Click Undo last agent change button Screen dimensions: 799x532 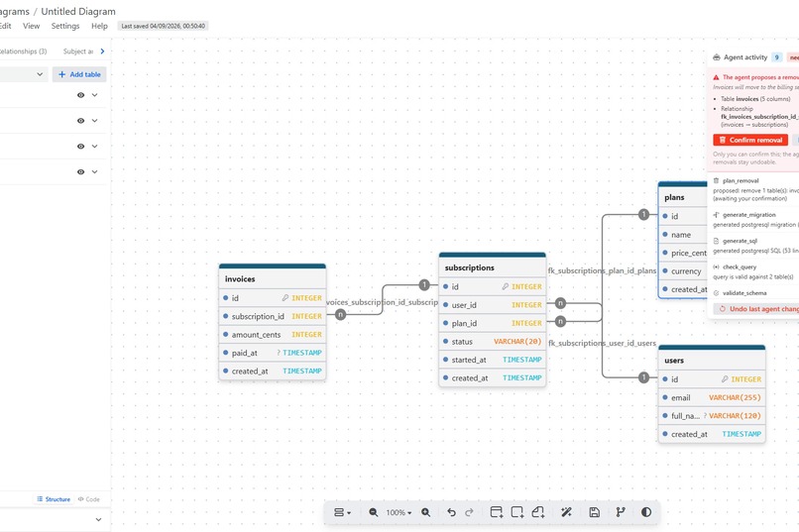coord(756,309)
